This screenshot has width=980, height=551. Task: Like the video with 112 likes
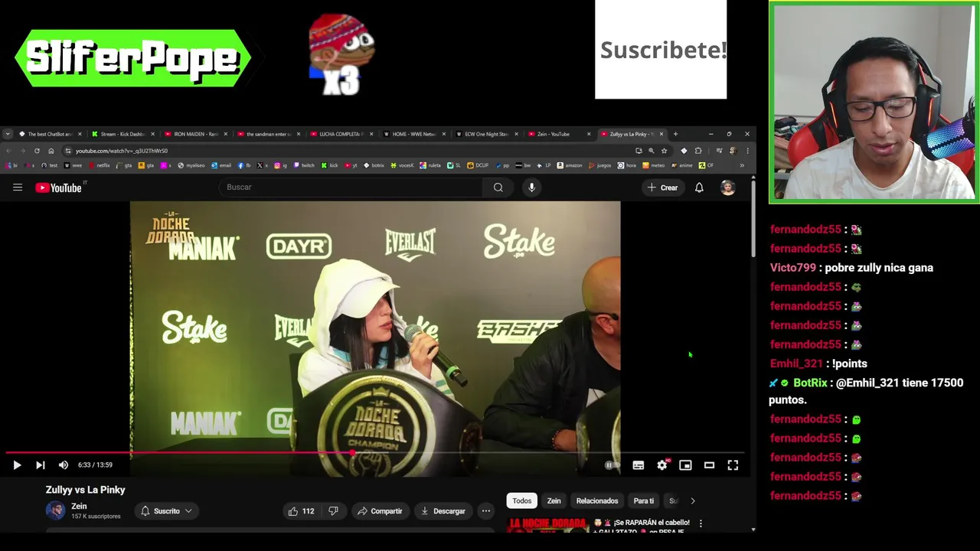pyautogui.click(x=301, y=511)
